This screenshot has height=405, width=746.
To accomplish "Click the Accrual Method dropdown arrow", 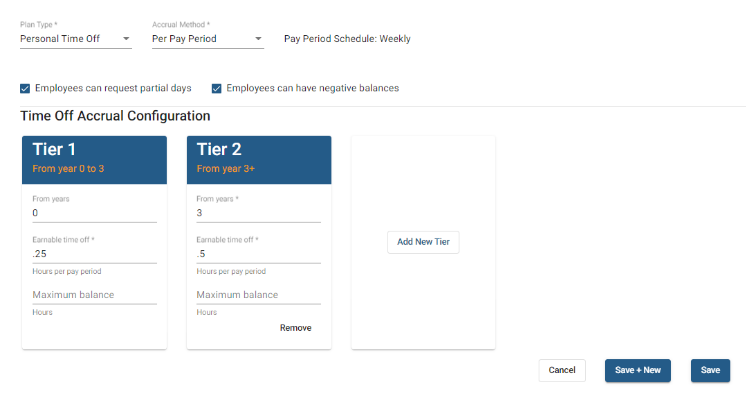I will [x=258, y=39].
